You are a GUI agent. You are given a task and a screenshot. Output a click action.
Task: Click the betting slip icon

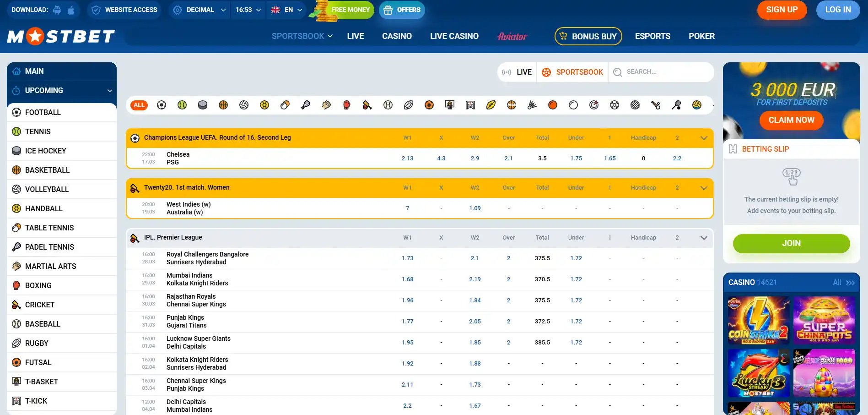coord(733,149)
